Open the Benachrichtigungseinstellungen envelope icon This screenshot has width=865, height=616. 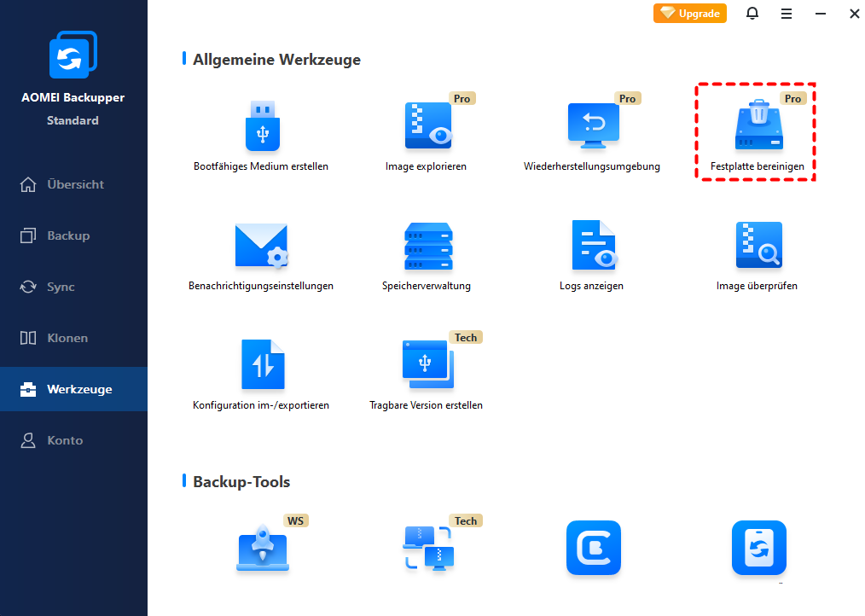(262, 246)
